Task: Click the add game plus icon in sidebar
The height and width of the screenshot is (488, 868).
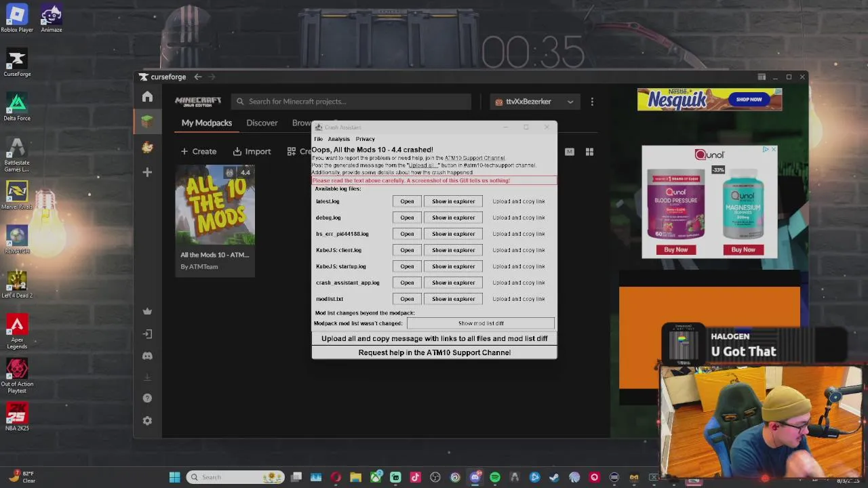Action: click(147, 172)
